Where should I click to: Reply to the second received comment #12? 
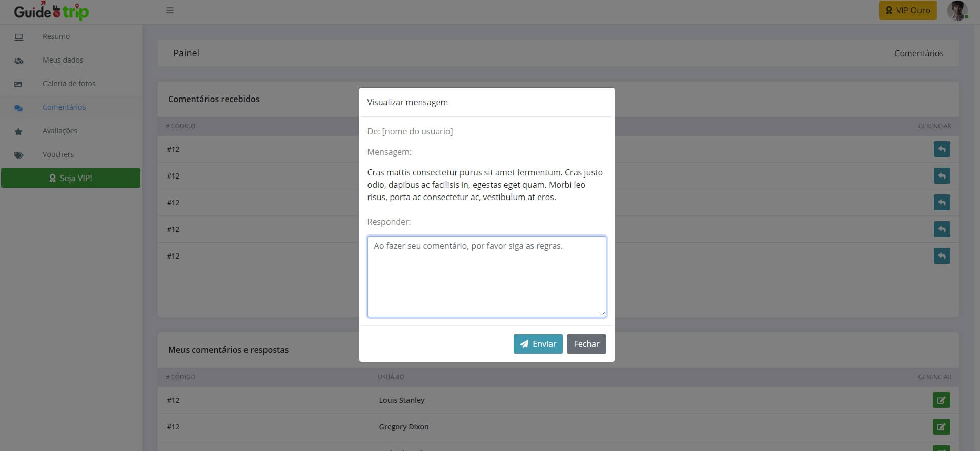942,176
